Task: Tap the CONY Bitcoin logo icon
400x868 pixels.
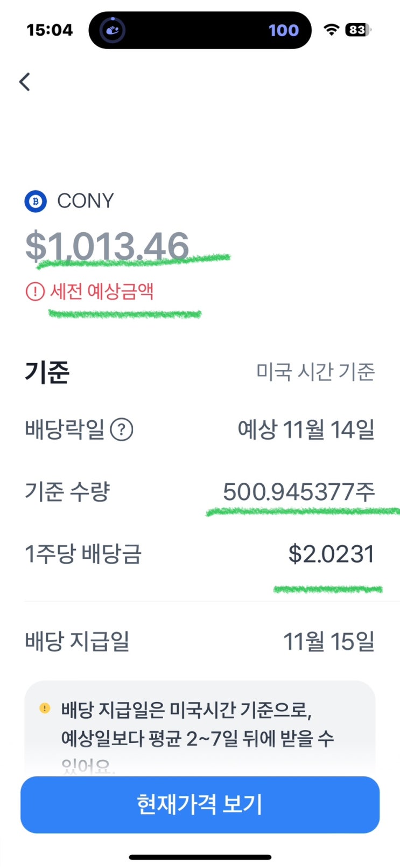Action: pyautogui.click(x=36, y=202)
